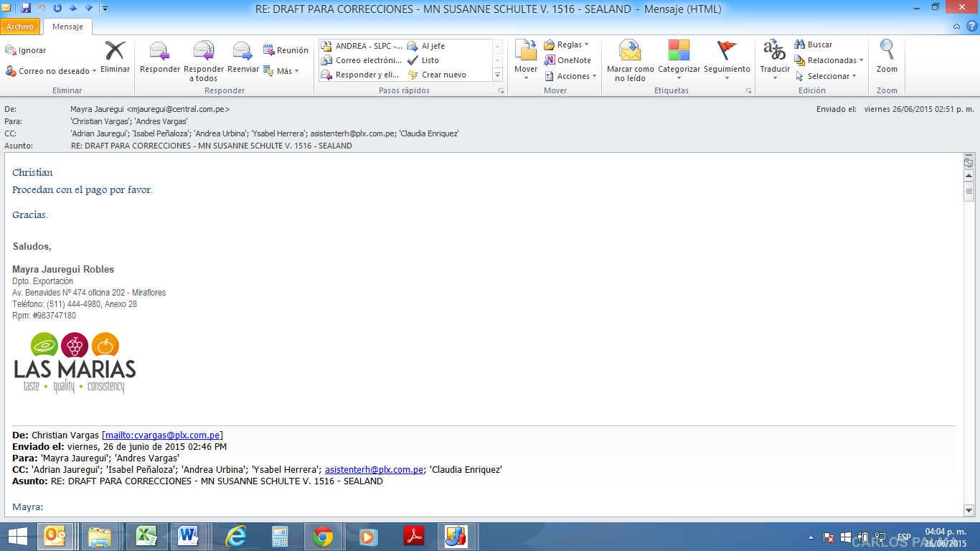Screen dimensions: 980x551
Task: Open Google Chrome from the taskbar
Action: 323,536
